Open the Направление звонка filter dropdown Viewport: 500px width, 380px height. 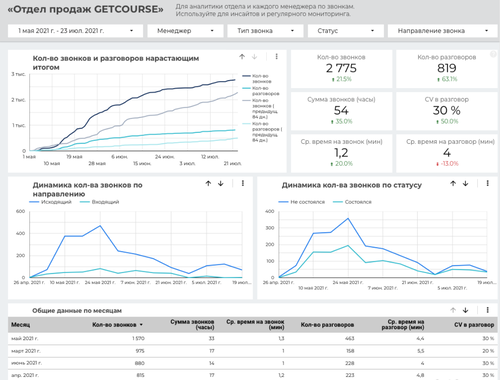(x=442, y=31)
